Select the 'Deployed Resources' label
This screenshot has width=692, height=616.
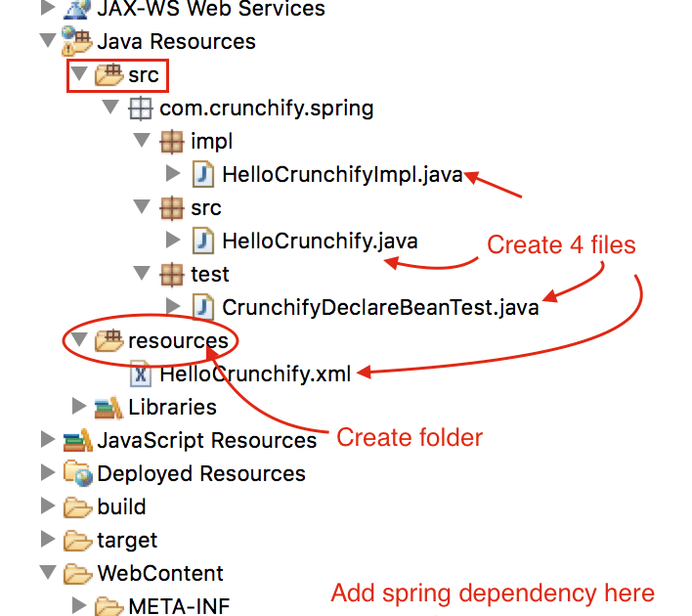tap(201, 474)
